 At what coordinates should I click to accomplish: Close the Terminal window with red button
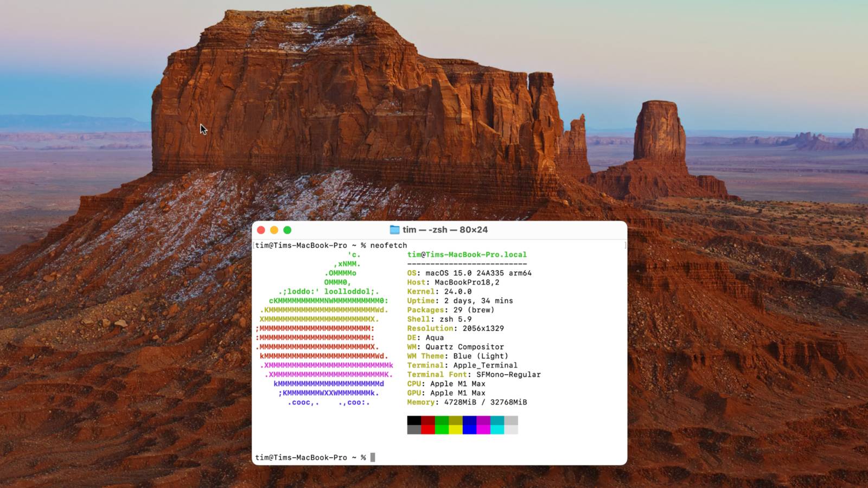(x=261, y=230)
